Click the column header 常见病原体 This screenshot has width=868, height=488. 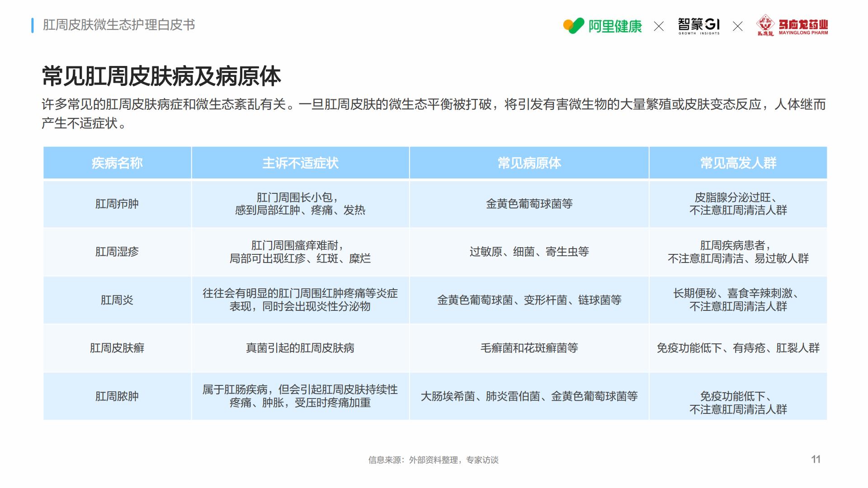coord(529,163)
